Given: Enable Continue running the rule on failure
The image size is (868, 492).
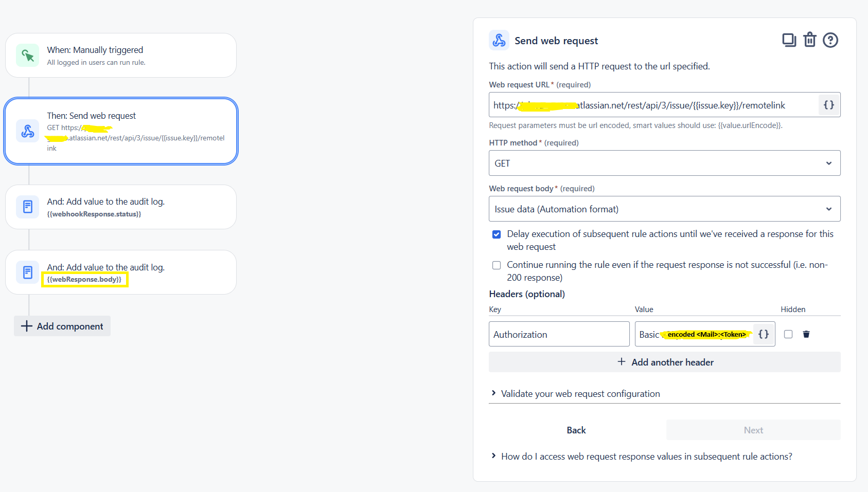Looking at the screenshot, I should pos(497,265).
